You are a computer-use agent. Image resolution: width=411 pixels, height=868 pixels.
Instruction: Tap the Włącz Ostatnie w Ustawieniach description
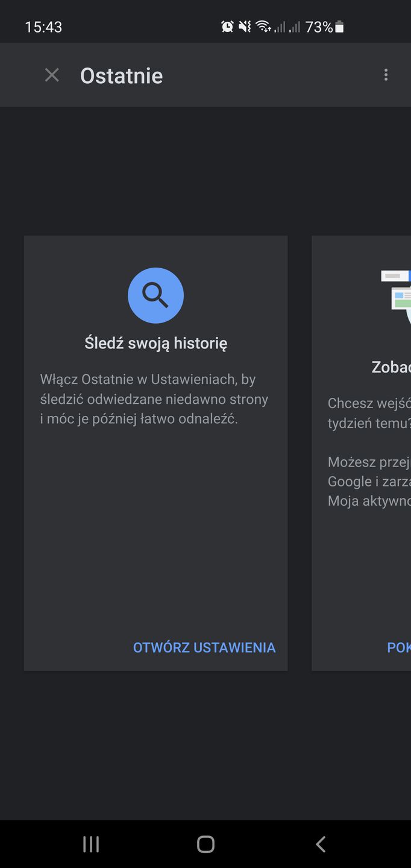pyautogui.click(x=154, y=399)
